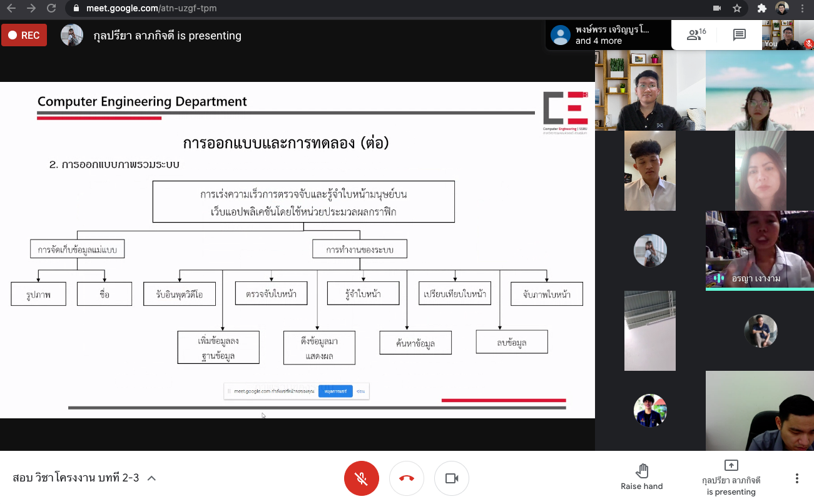Image resolution: width=814 pixels, height=504 pixels.
Task: Expand meeting details chevron beside meeting title
Action: point(151,478)
